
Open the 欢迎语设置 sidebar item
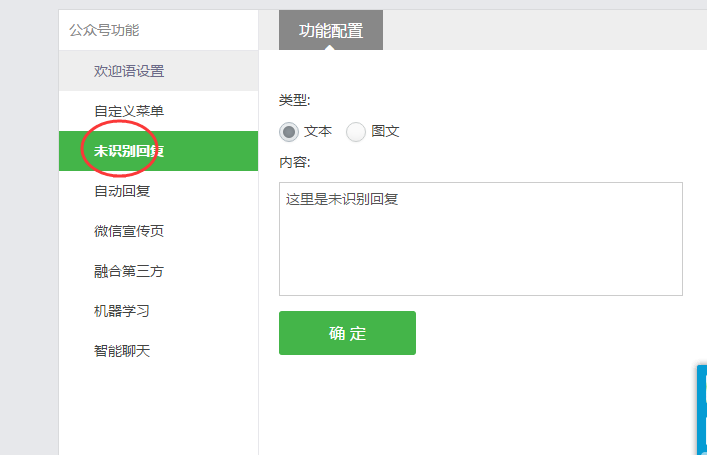tap(158, 71)
